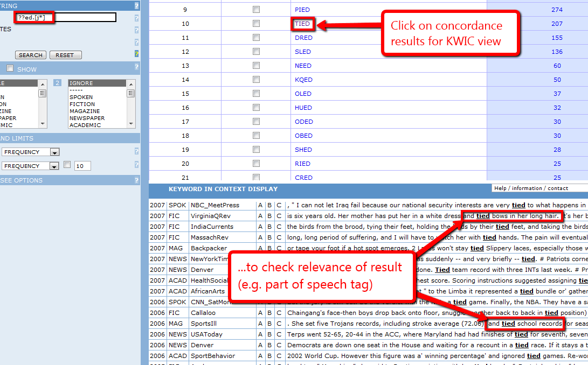Tick checkbox in KQED row

(x=256, y=80)
